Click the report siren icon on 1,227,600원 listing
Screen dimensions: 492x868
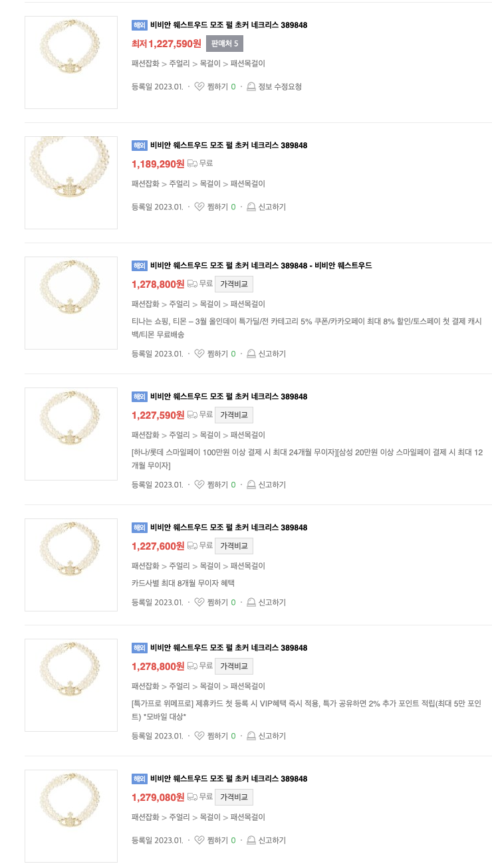pos(251,602)
